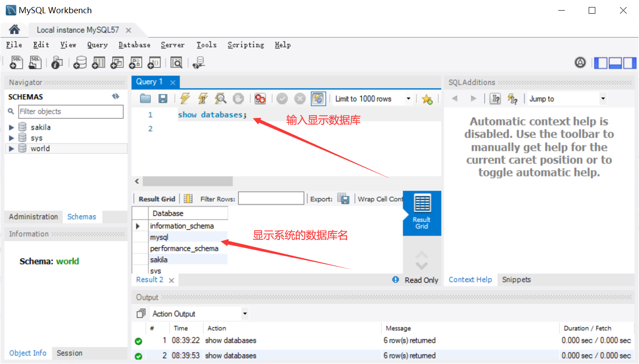Rollback the transaction with the X icon
Viewport: 639px width, 364px height.
[x=300, y=99]
